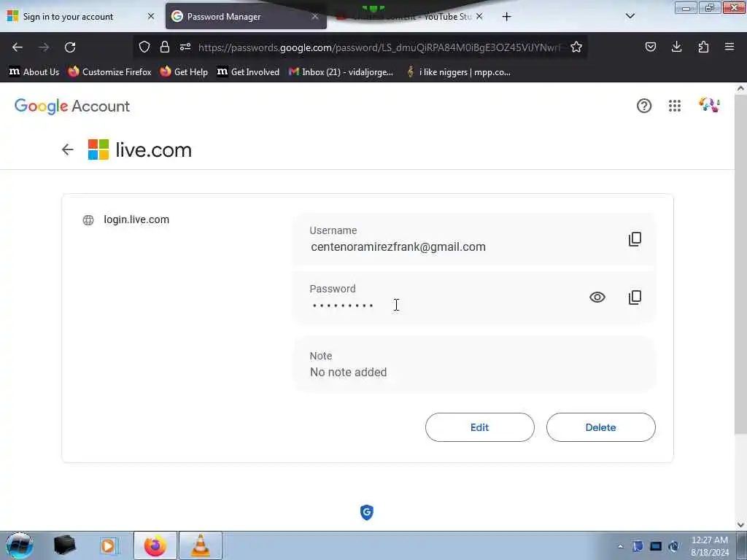Expand hidden system tray icons arrow
This screenshot has height=560, width=747.
point(620,547)
